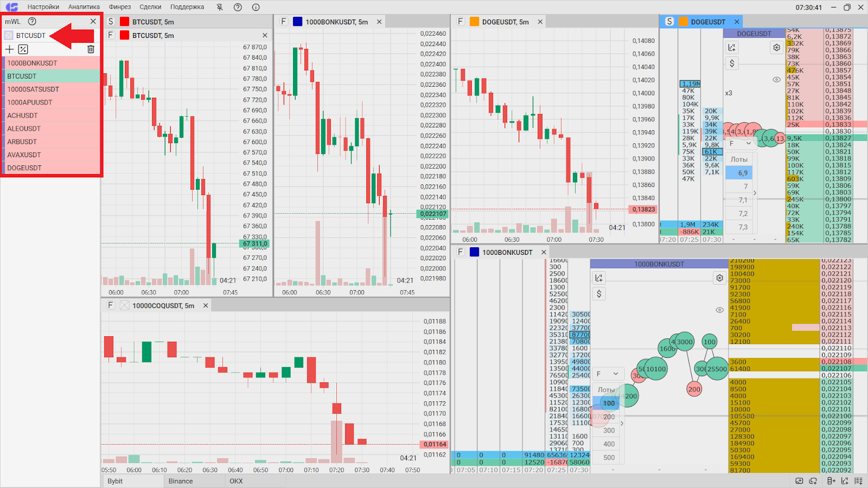Close the mWL watchlist panel
868x488 pixels.
click(x=93, y=21)
